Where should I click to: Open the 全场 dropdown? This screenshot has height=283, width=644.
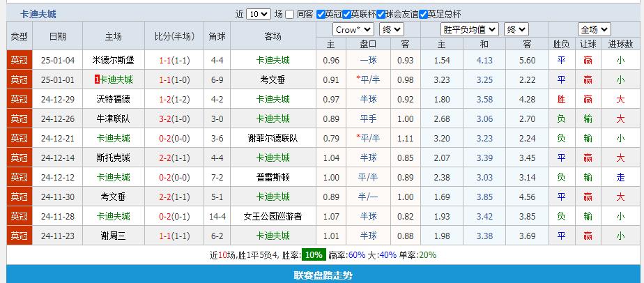pyautogui.click(x=594, y=29)
